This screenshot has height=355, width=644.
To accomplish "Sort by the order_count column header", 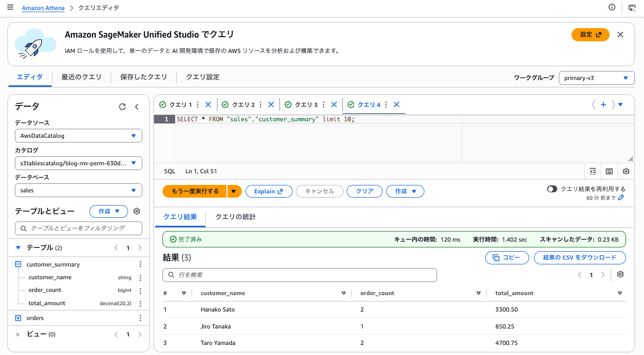I will pyautogui.click(x=377, y=293).
